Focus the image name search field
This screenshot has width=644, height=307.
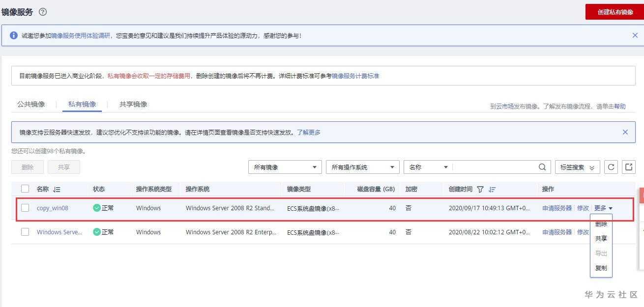pos(495,167)
